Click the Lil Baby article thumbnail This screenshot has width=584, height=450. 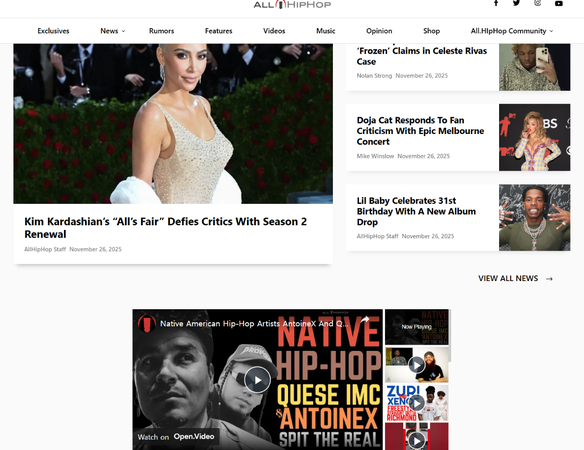point(534,218)
